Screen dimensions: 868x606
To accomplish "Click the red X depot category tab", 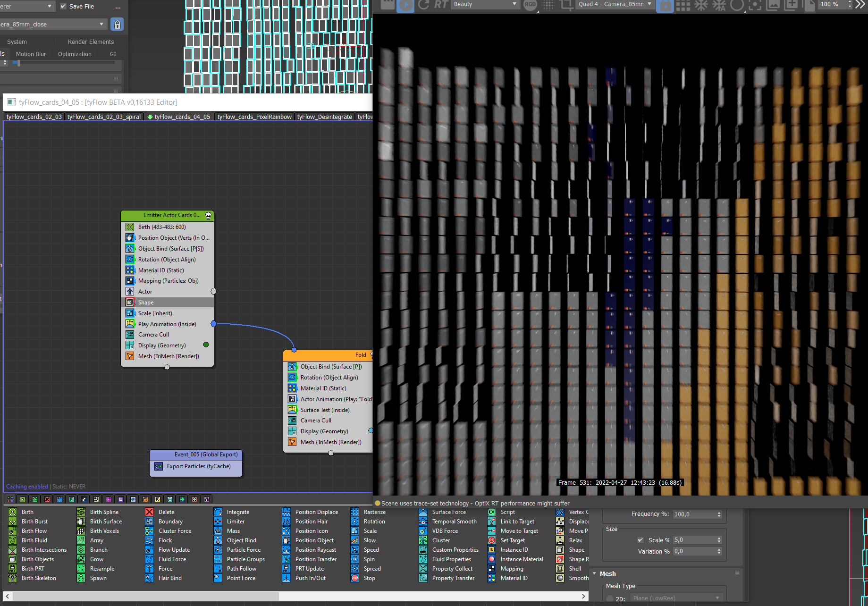I will pyautogui.click(x=47, y=499).
